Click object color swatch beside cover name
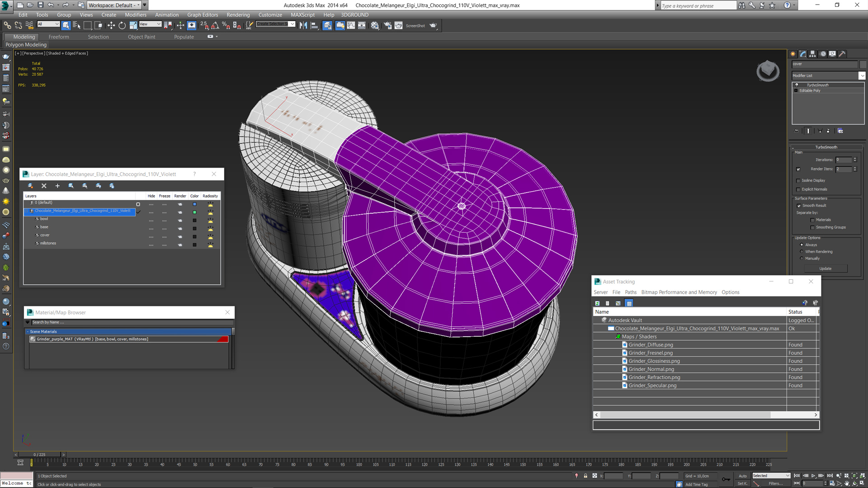The width and height of the screenshot is (868, 488). [x=863, y=64]
